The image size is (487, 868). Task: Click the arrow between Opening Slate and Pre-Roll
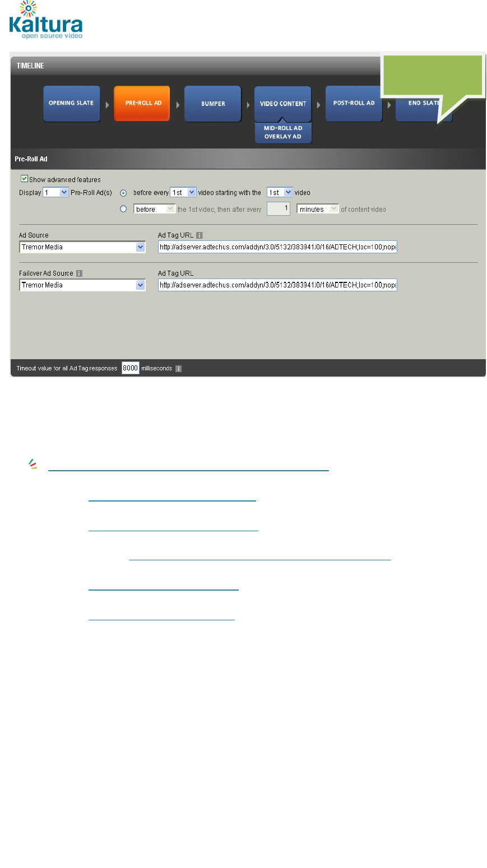107,105
